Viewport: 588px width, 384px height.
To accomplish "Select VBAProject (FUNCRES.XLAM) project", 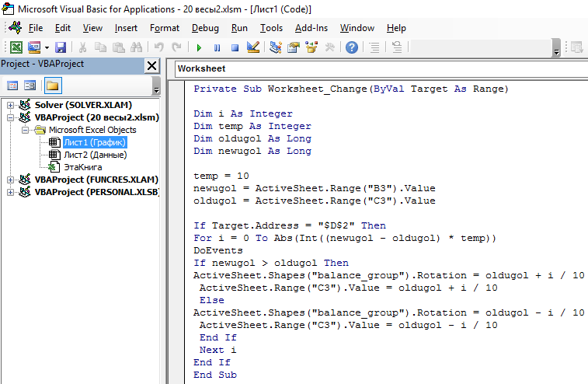I will (96, 180).
